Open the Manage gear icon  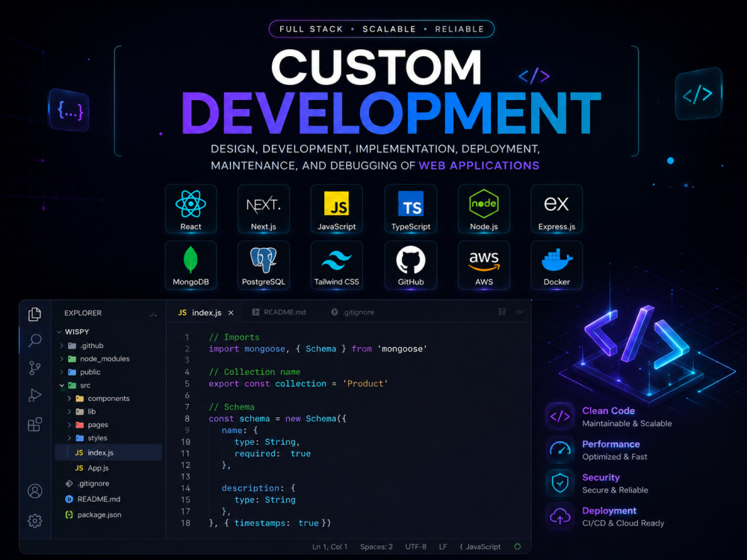(x=35, y=521)
